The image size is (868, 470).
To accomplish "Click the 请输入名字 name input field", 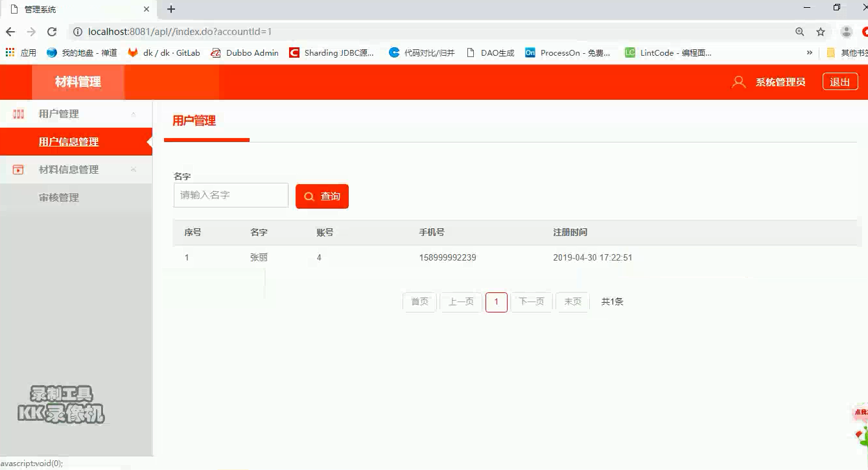I will tap(231, 195).
